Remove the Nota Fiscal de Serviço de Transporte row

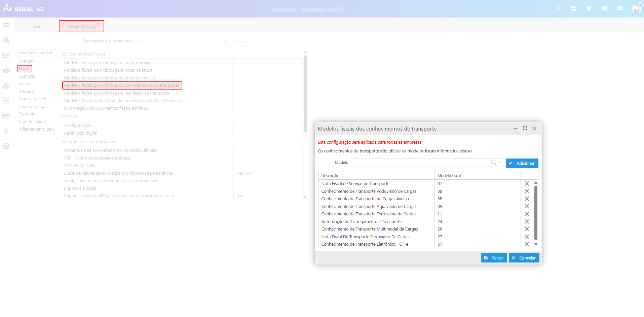[527, 184]
